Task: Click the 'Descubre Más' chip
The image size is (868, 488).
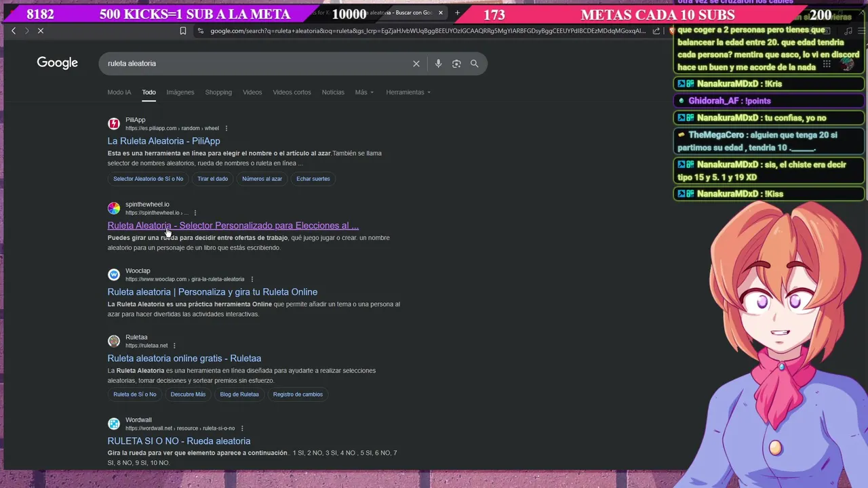Action: click(188, 394)
